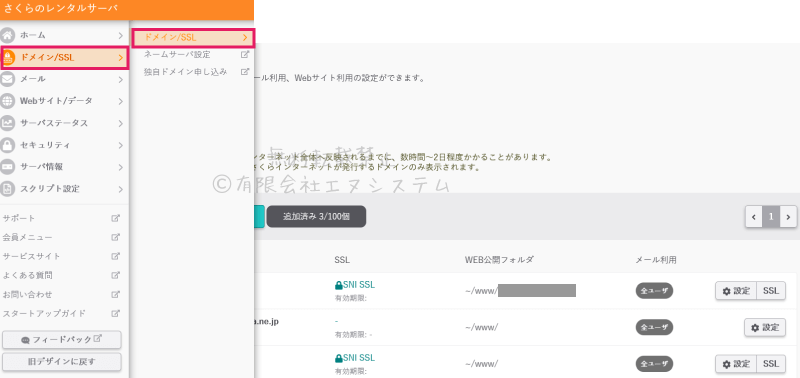Click the home icon in sidebar

click(8, 35)
